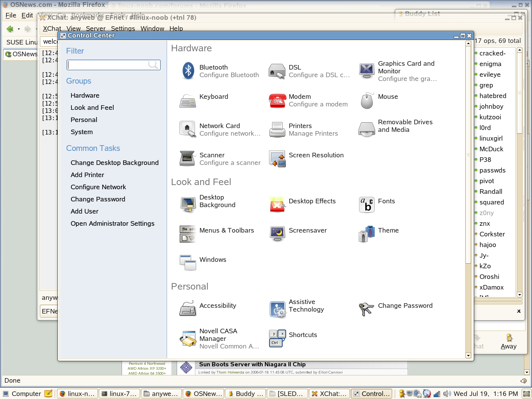Open the Mouse settings icon
532x399 pixels.
[366, 100]
